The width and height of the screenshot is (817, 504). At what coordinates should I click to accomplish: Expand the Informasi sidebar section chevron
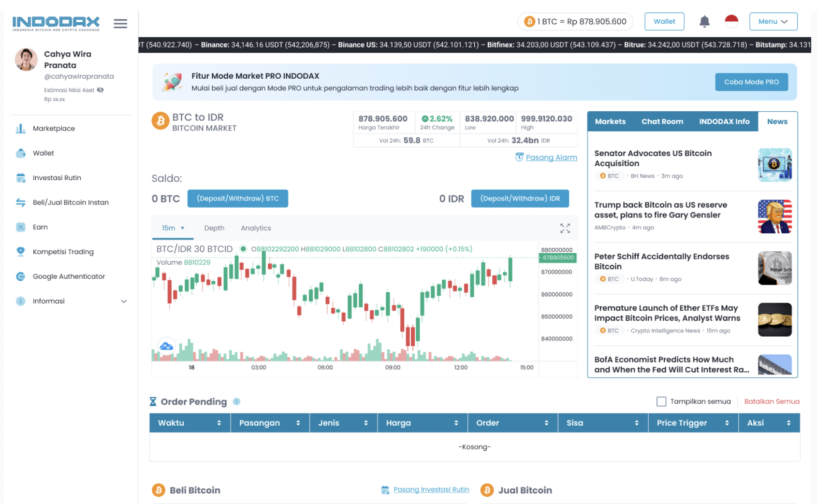(124, 302)
